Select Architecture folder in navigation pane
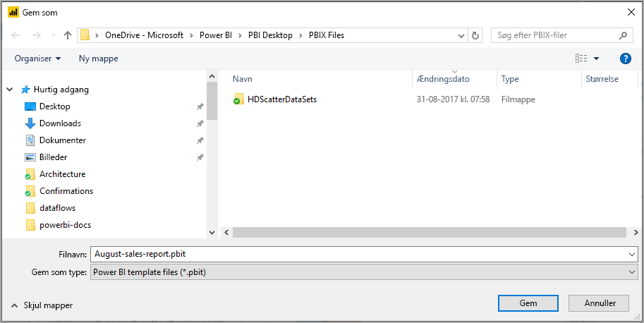The height and width of the screenshot is (323, 644). (x=63, y=174)
